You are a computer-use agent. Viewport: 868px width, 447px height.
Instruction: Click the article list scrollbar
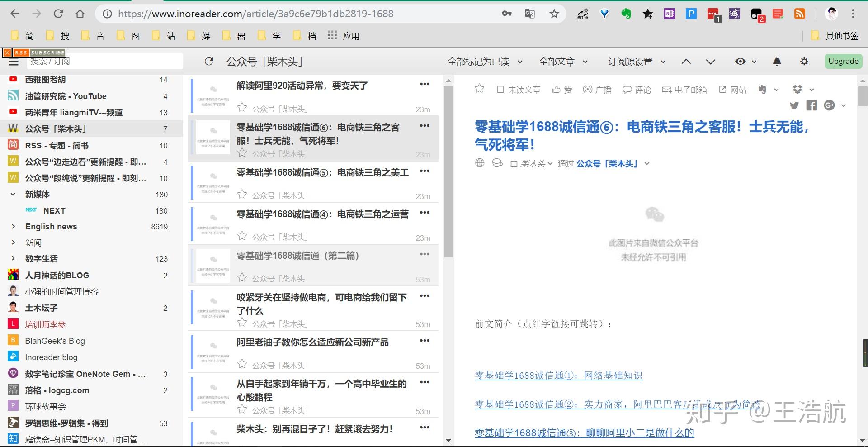448,172
